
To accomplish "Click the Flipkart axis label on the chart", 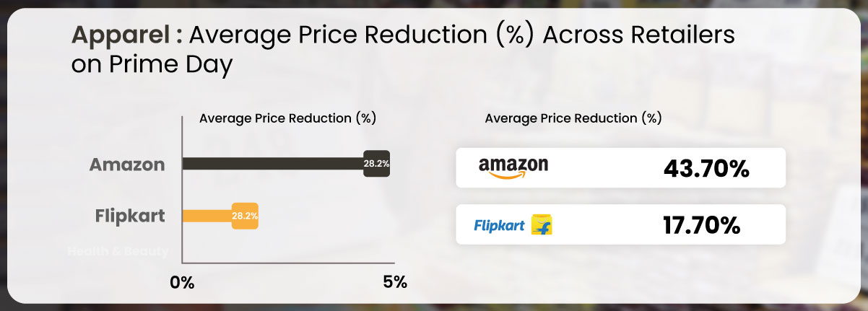I will [130, 216].
